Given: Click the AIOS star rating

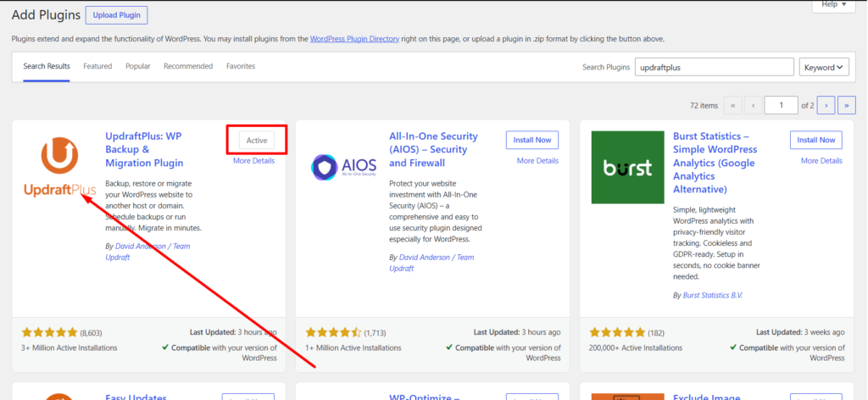Looking at the screenshot, I should 334,332.
